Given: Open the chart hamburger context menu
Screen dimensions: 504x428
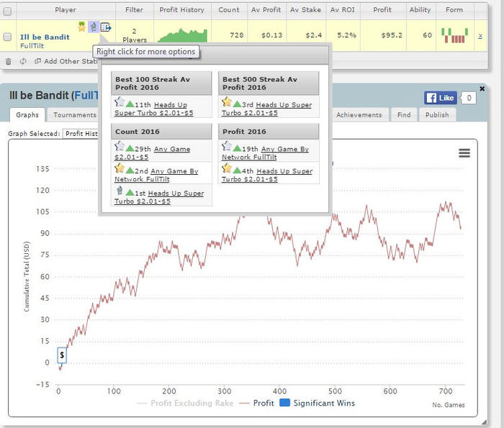Looking at the screenshot, I should 464,153.
